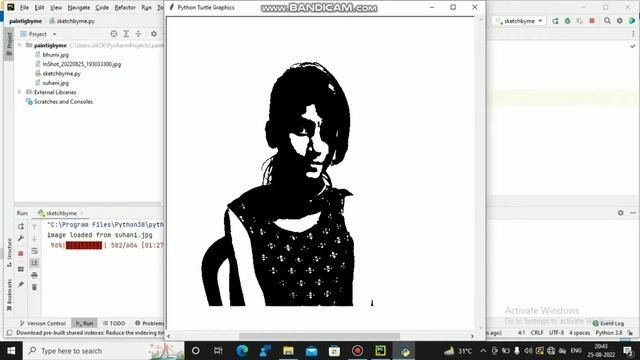This screenshot has height=360, width=640.
Task: Open the Edit menu
Action: point(39,7)
